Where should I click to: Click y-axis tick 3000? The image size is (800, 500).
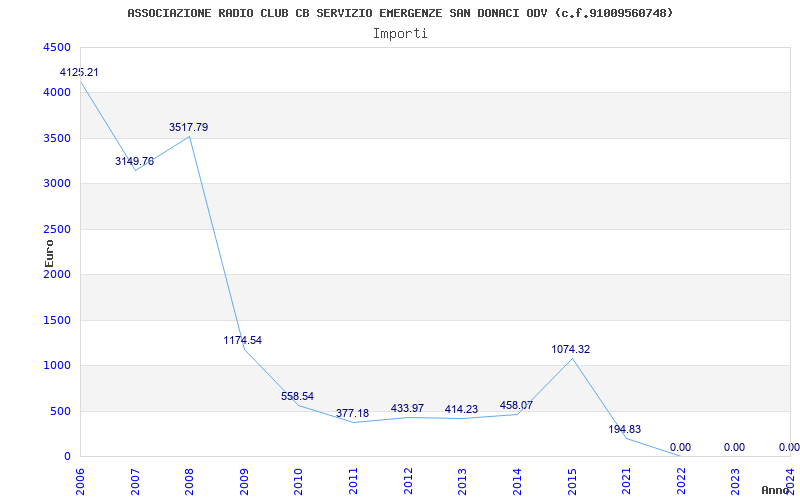(58, 184)
